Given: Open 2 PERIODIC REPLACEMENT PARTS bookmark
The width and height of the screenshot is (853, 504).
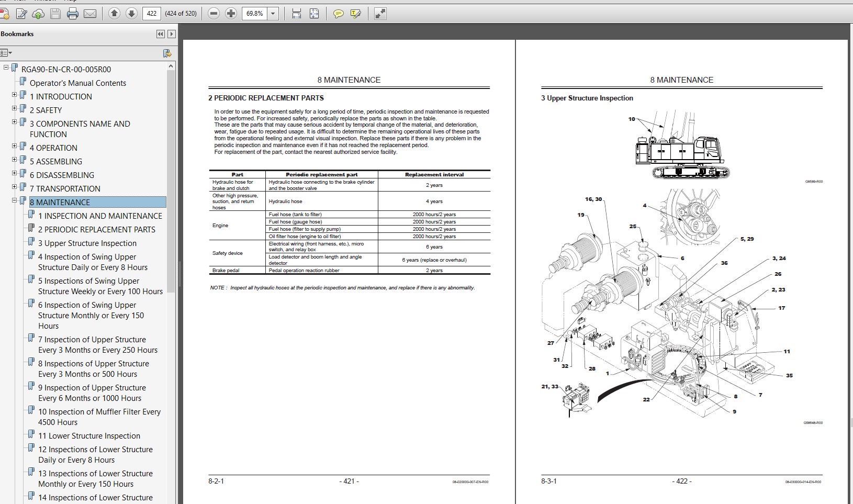Looking at the screenshot, I should point(97,229).
